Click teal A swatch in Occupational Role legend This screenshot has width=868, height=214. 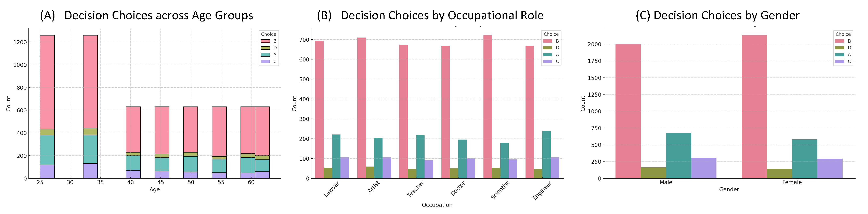(x=548, y=55)
